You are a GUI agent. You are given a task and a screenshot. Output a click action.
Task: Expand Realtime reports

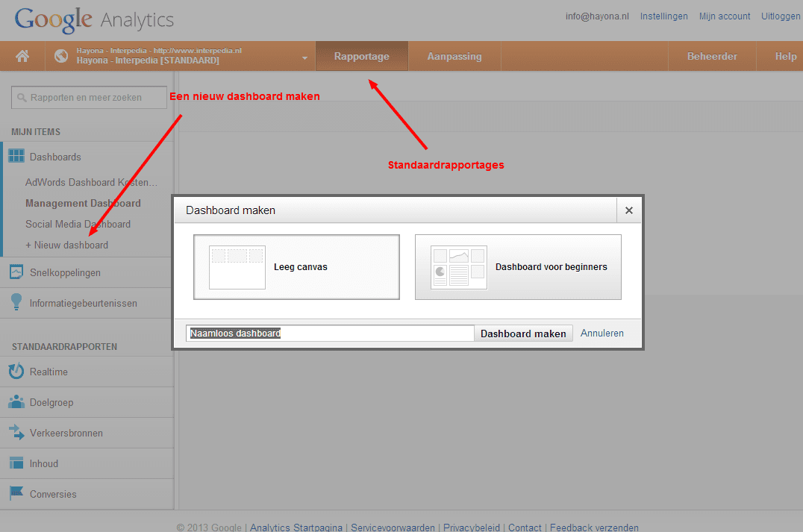[49, 372]
